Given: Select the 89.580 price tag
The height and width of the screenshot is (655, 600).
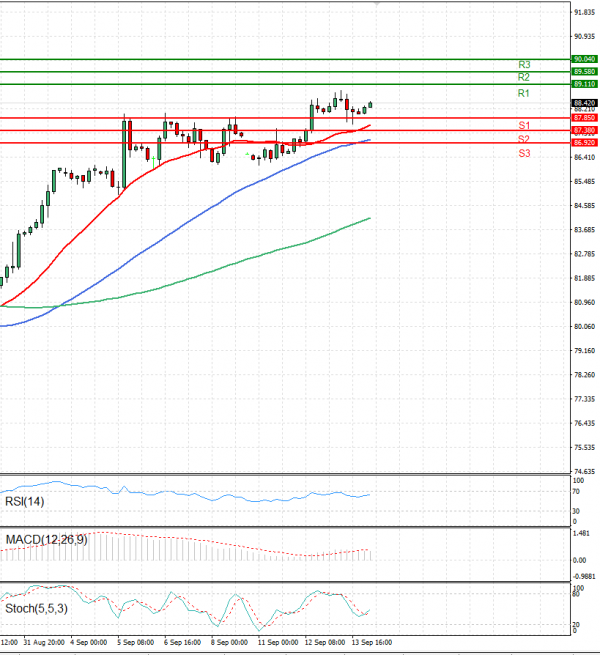Looking at the screenshot, I should tap(585, 72).
